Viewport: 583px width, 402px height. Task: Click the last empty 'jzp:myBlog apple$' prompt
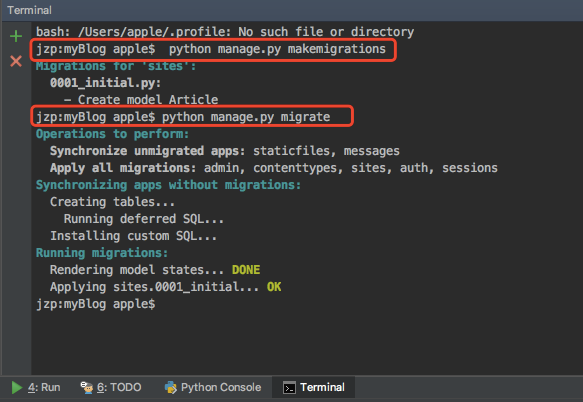tap(96, 304)
